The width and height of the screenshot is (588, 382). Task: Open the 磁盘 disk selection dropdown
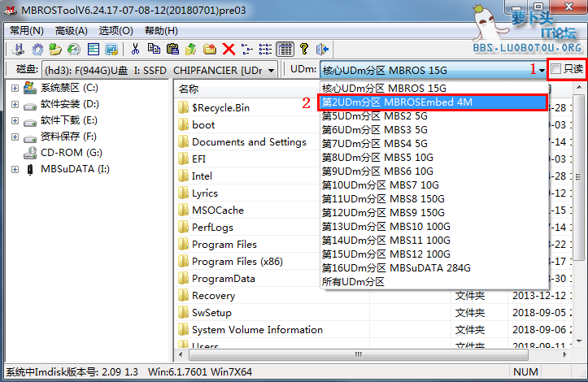271,70
